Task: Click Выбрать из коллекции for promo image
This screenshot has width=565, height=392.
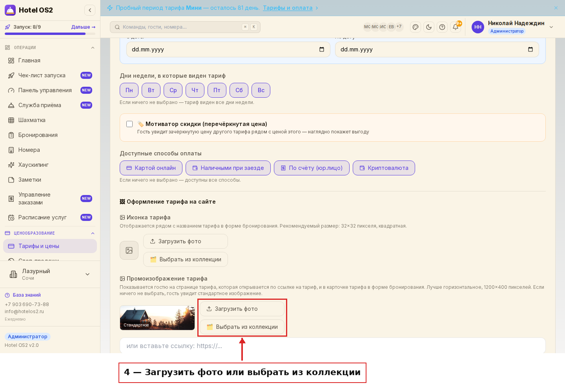Action: click(242, 327)
